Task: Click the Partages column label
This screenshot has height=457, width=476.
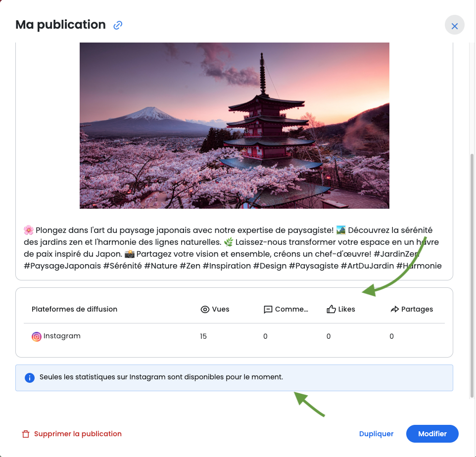Action: (x=417, y=309)
